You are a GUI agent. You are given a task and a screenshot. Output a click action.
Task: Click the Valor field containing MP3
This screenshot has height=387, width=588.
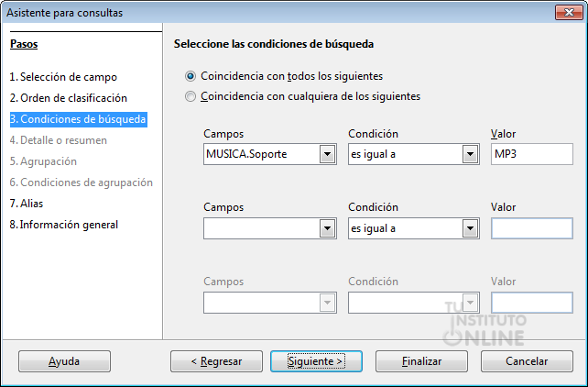(532, 154)
